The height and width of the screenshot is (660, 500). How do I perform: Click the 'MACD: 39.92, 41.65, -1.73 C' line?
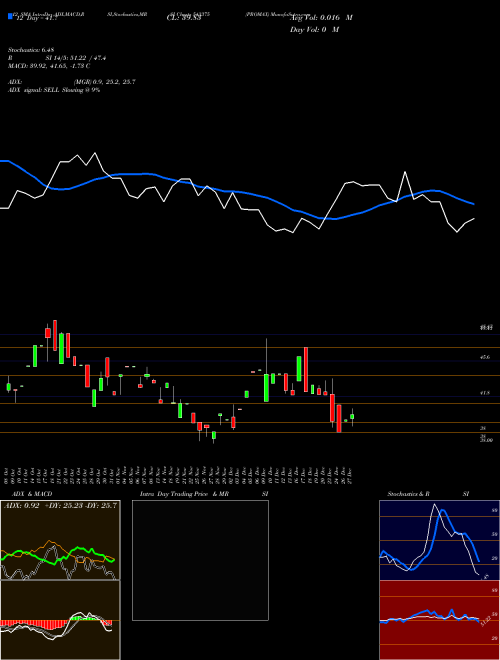pyautogui.click(x=49, y=66)
